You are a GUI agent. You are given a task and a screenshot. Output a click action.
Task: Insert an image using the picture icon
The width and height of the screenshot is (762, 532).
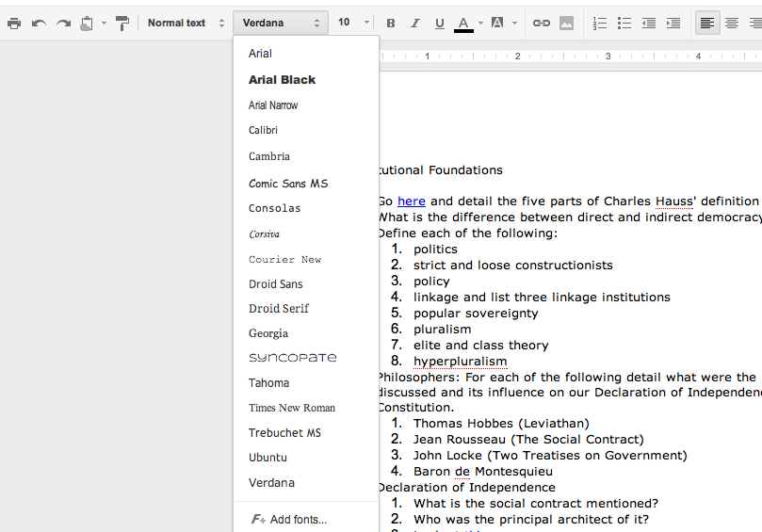tap(566, 23)
